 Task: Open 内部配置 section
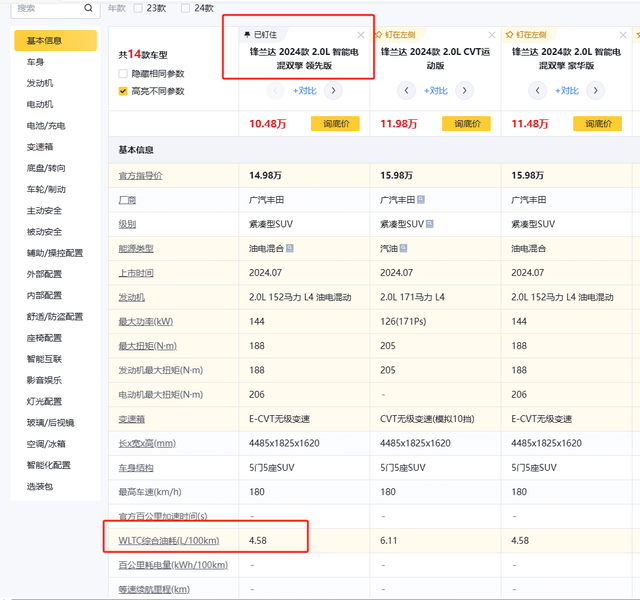coord(44,296)
